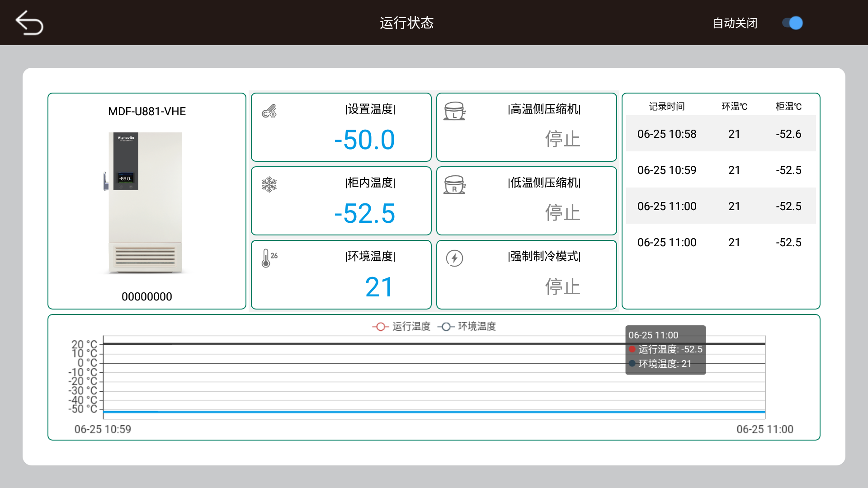Toggle the 自动关闭 switch
The width and height of the screenshot is (868, 488).
(x=793, y=23)
